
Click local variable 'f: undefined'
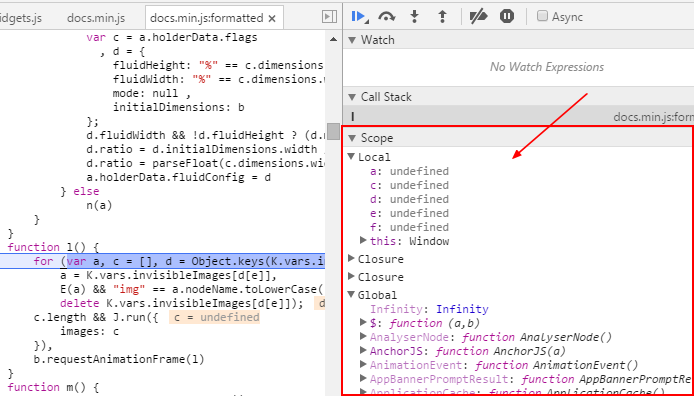pos(409,227)
